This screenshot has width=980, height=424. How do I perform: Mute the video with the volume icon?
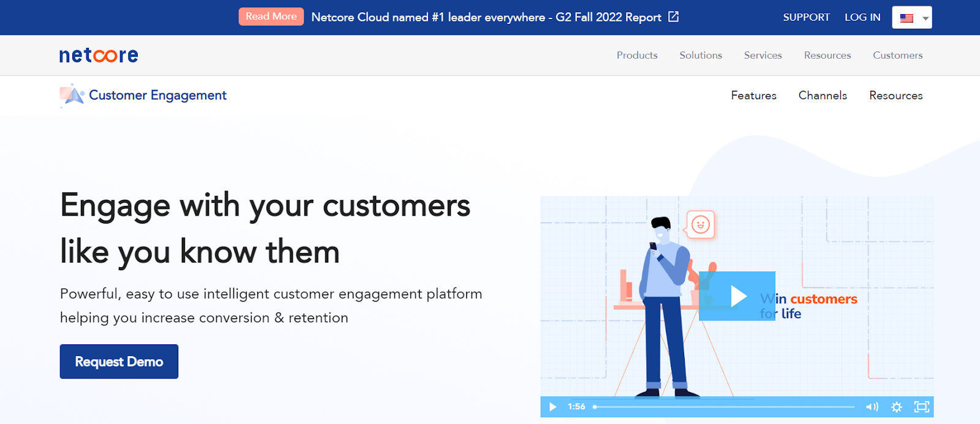(872, 407)
